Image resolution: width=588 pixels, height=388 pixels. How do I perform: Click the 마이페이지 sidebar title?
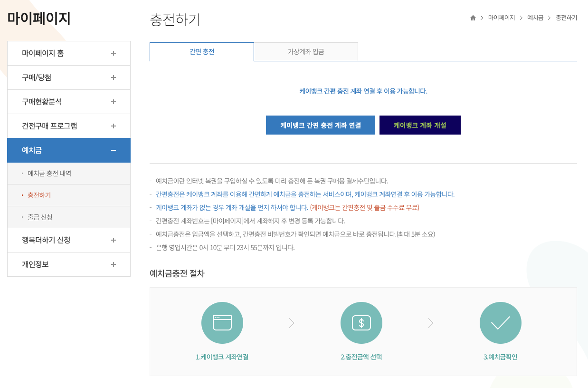[x=39, y=19]
